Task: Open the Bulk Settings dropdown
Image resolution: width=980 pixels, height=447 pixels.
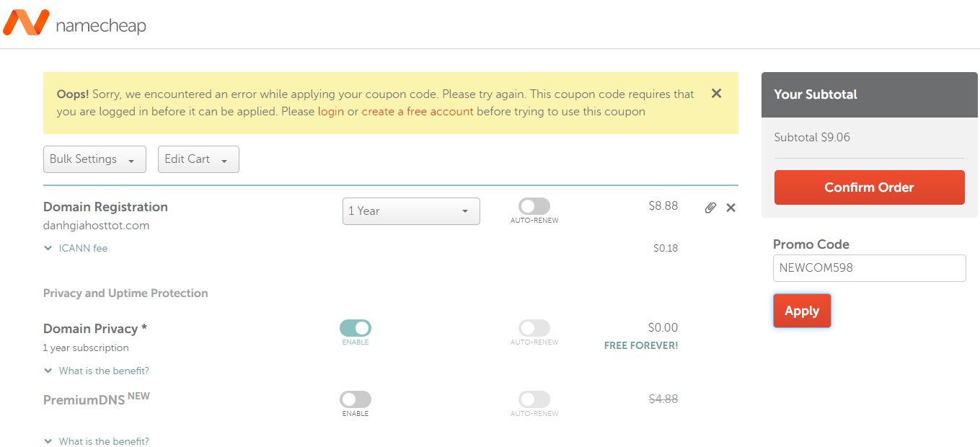Action: [x=94, y=159]
